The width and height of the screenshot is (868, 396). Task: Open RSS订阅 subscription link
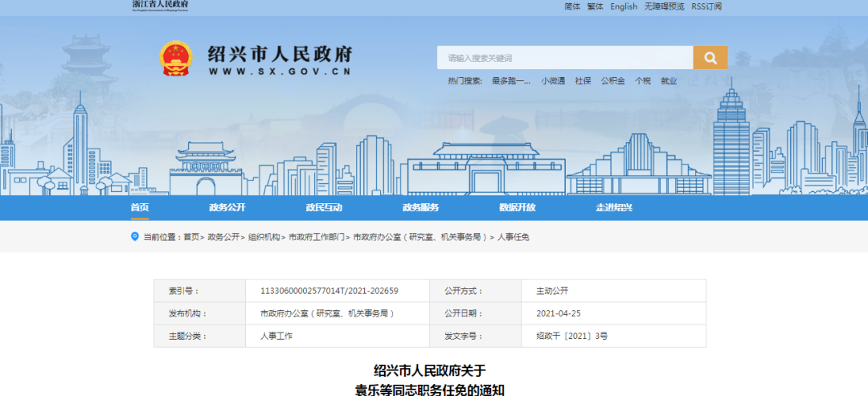pos(706,6)
